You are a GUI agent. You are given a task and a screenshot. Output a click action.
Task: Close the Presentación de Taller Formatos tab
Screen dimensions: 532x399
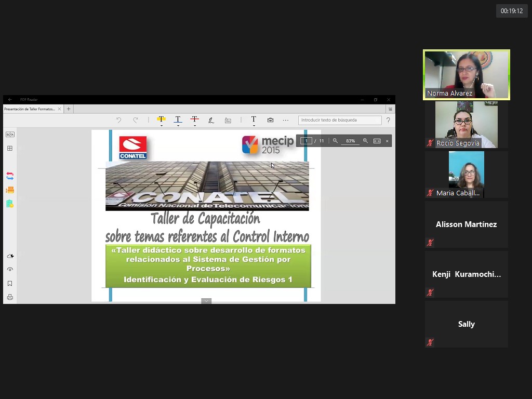(x=59, y=109)
